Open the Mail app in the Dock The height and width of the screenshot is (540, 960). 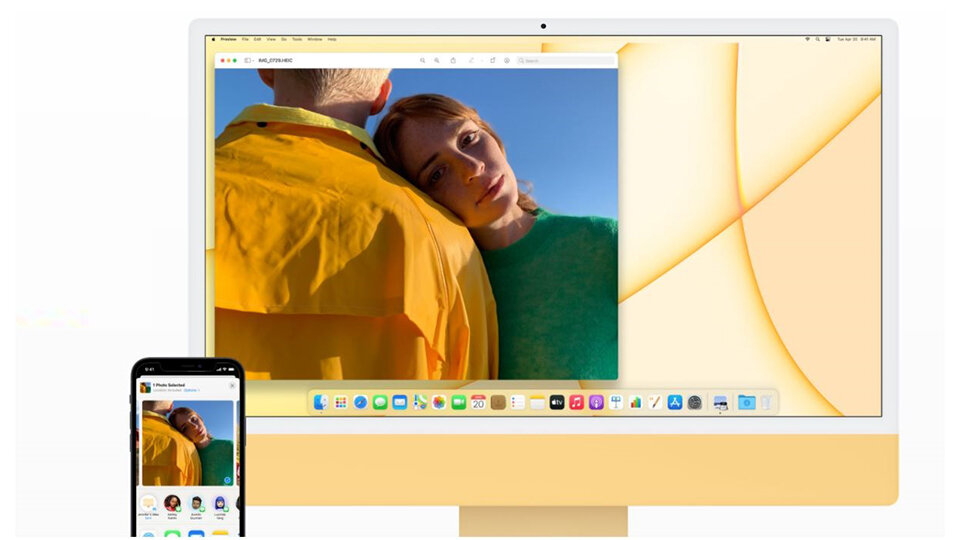click(x=399, y=402)
